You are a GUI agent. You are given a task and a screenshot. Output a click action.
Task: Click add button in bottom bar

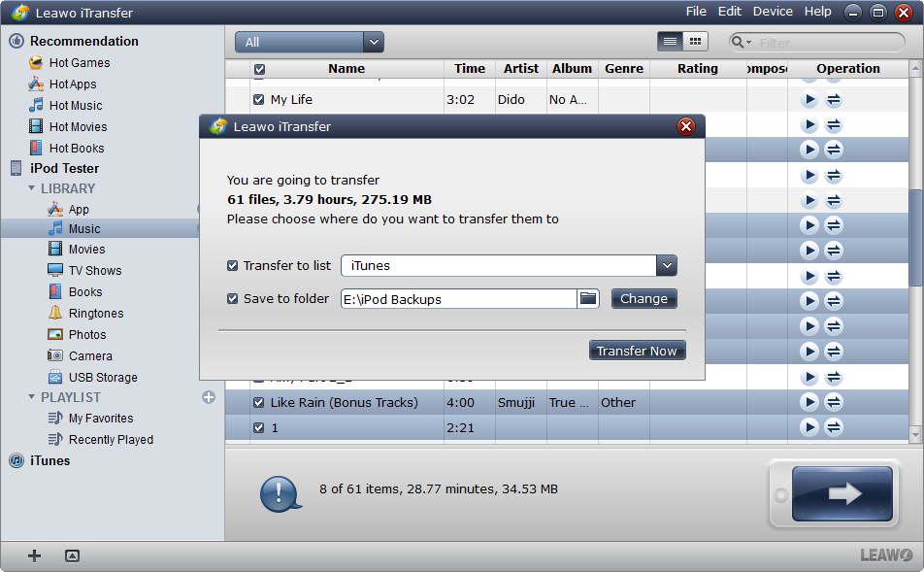(x=34, y=555)
